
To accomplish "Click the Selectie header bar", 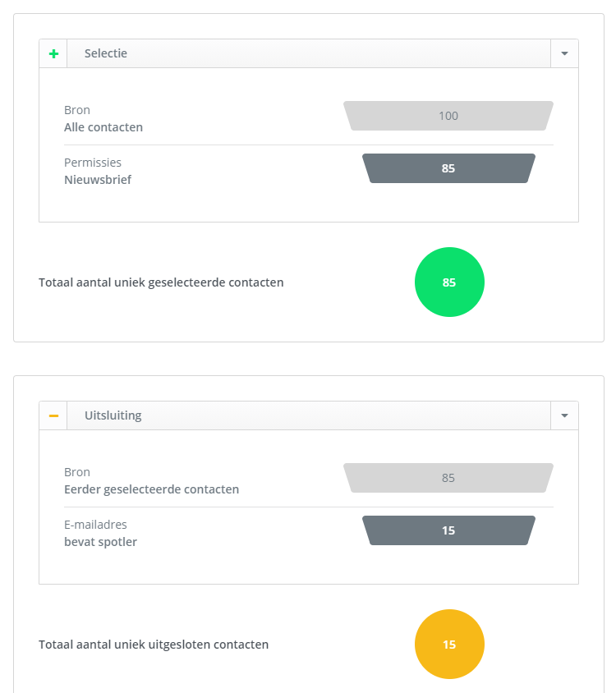I will (309, 53).
